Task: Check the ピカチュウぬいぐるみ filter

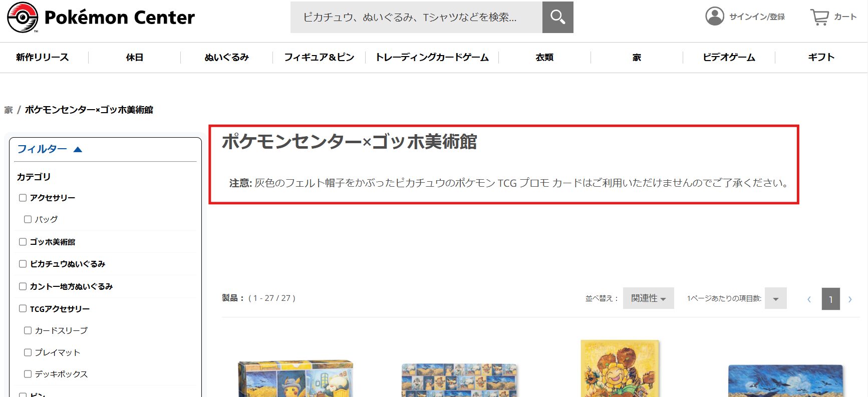Action: tap(23, 264)
